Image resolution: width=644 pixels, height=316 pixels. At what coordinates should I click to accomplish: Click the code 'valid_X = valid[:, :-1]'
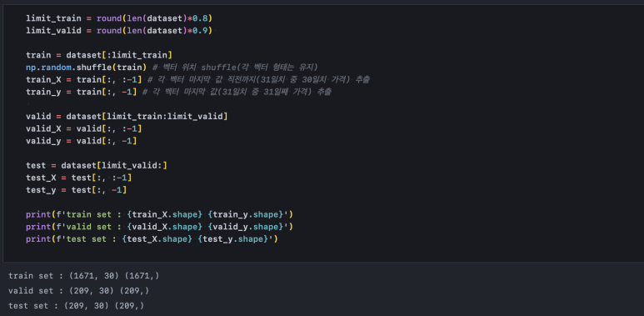pyautogui.click(x=84, y=129)
